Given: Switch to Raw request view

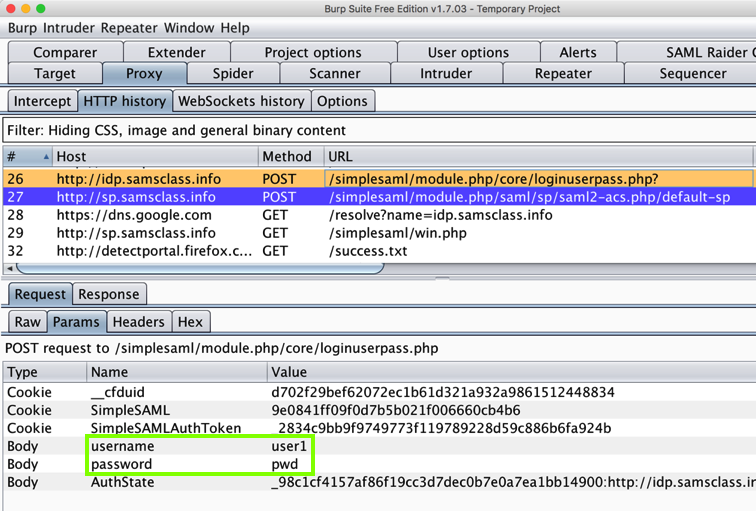Looking at the screenshot, I should pyautogui.click(x=27, y=322).
